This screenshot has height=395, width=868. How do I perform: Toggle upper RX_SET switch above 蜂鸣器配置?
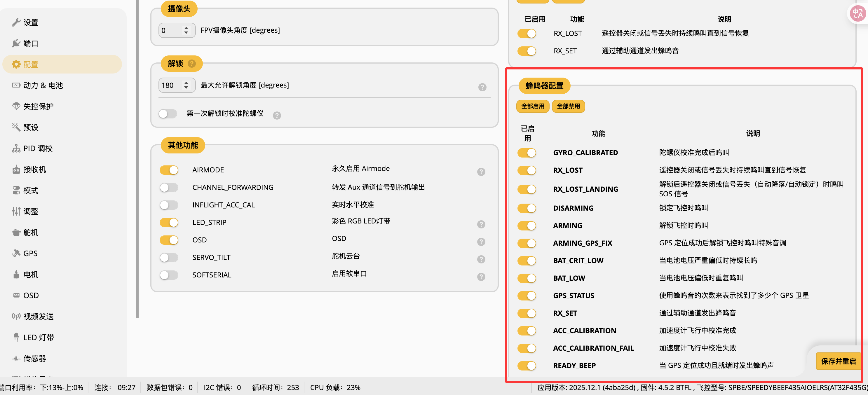(527, 51)
